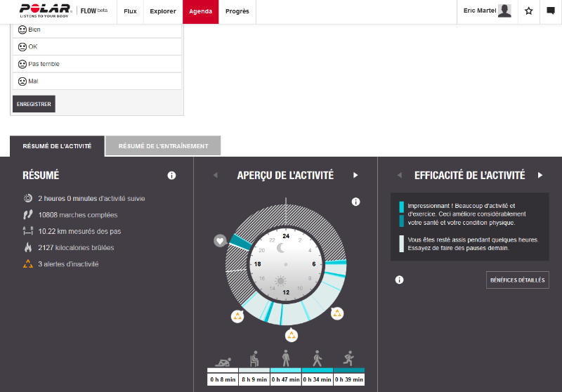Screen dimensions: 562x392
Task: Open the Progrès menu item
Action: (237, 11)
